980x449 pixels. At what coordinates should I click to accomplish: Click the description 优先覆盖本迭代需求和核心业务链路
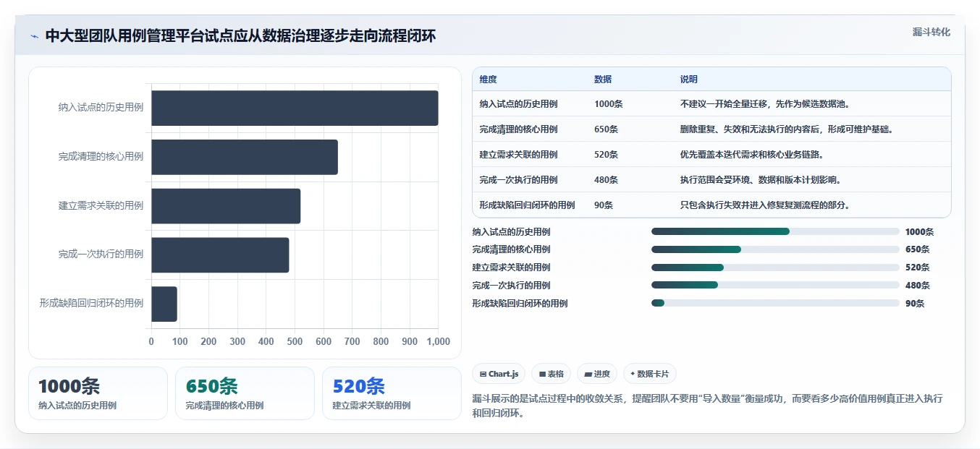tap(751, 155)
